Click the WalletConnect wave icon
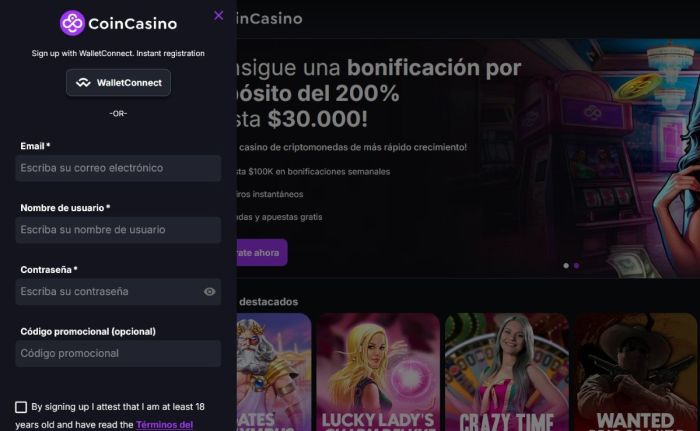The height and width of the screenshot is (431, 700). click(83, 83)
